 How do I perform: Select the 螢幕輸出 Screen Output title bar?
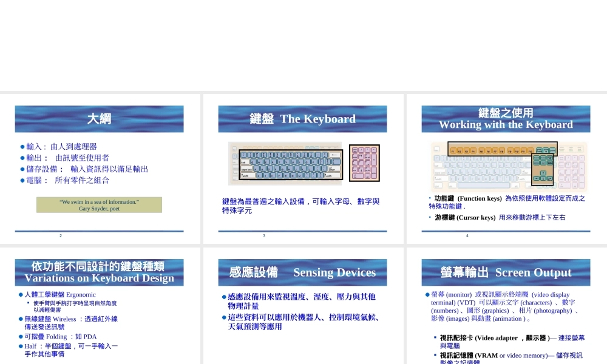[506, 272]
